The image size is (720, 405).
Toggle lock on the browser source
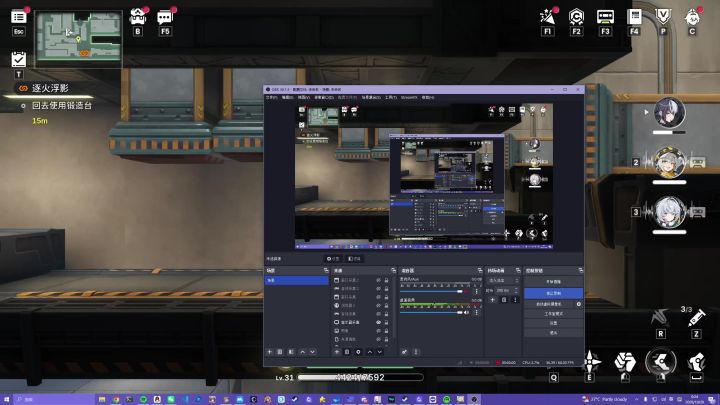pyautogui.click(x=386, y=305)
